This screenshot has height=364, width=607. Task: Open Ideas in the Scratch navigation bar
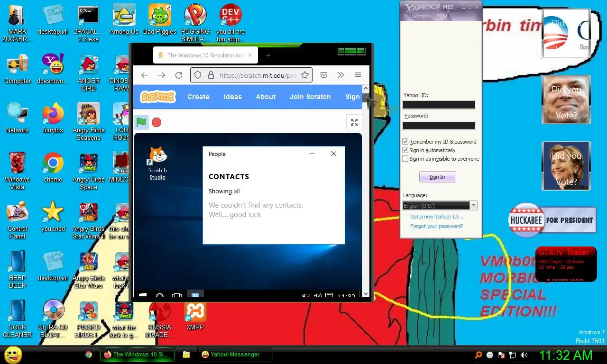[x=233, y=97]
